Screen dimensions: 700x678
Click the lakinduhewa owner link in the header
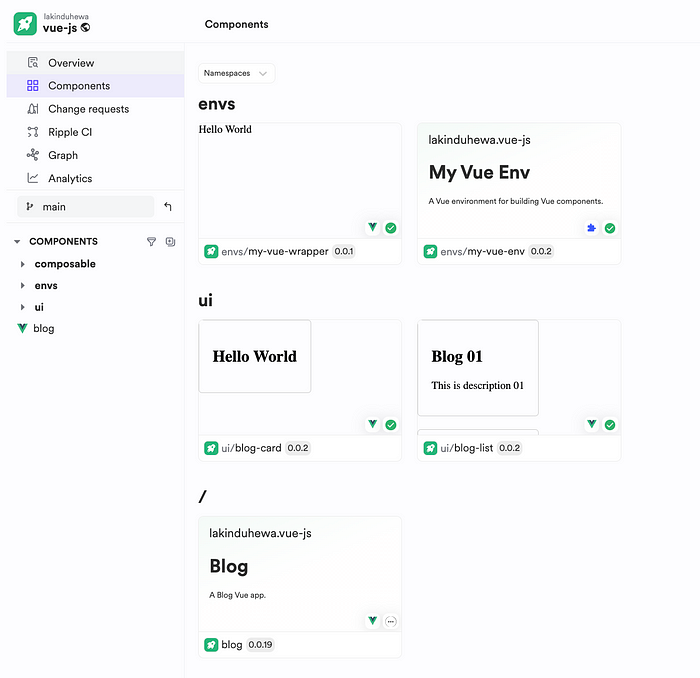click(x=66, y=17)
